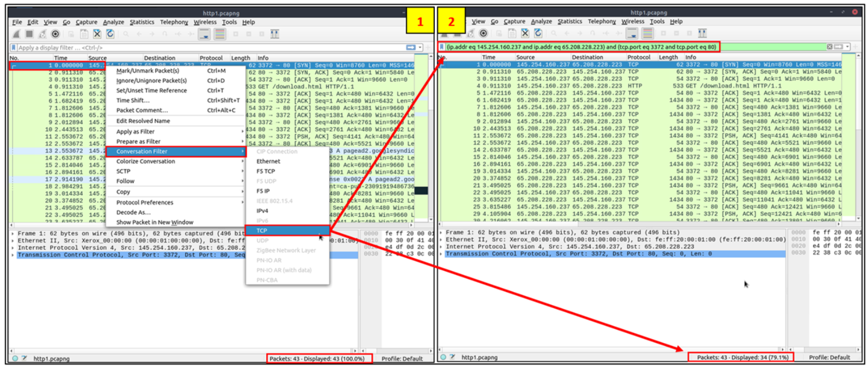Toggle auto-scroll live capture, left window

coord(204,34)
